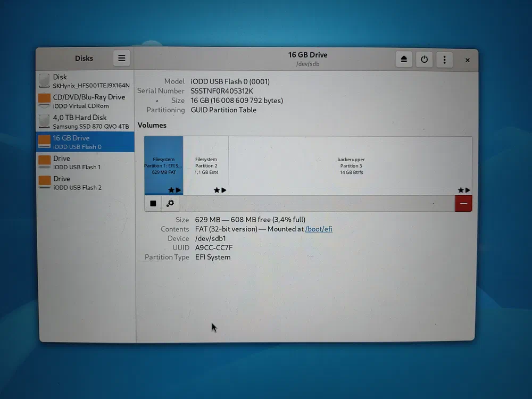Click the Samsung SSD hard disk icon
This screenshot has height=399, width=532.
[44, 121]
